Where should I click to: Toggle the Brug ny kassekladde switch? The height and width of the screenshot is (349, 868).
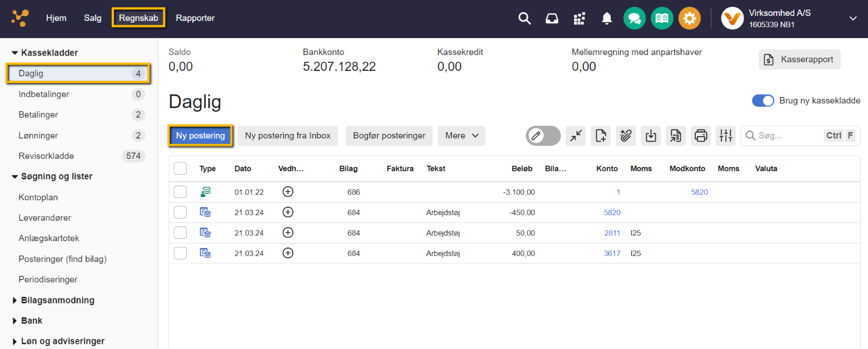763,100
